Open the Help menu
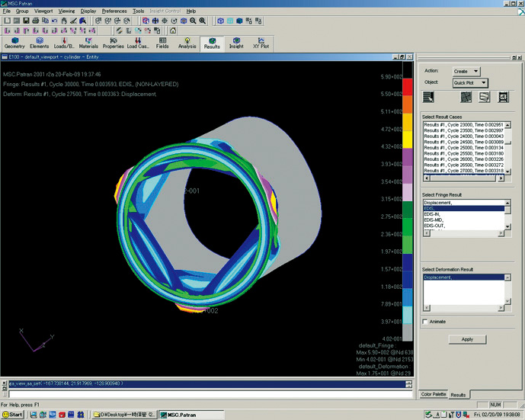 pyautogui.click(x=191, y=11)
